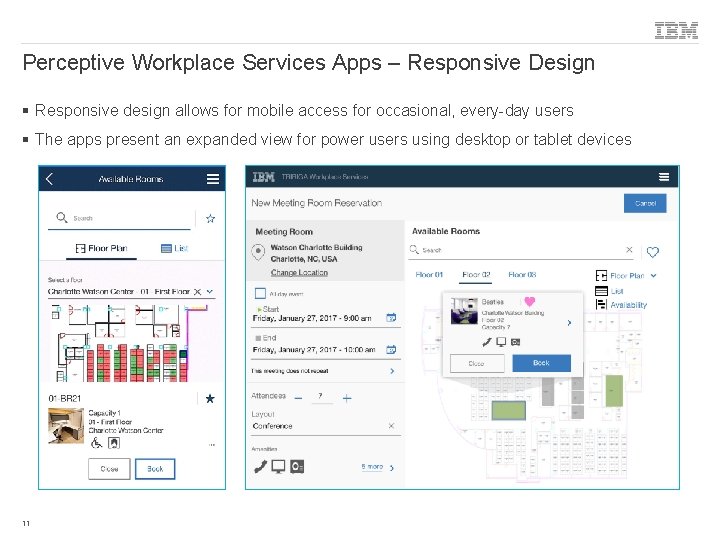Click Book in the Beatles room popup

pos(541,363)
